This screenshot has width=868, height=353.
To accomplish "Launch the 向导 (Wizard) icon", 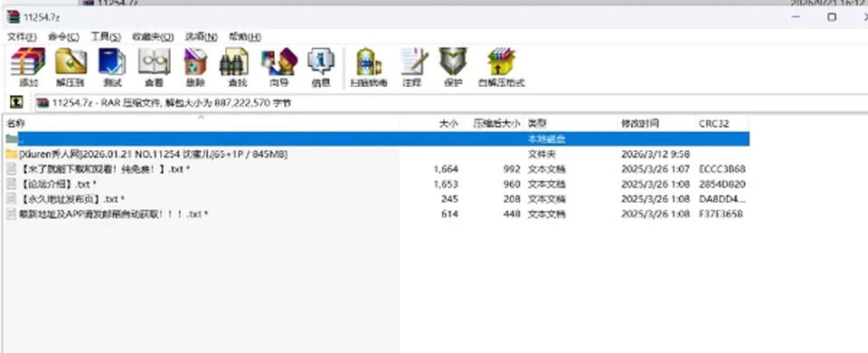I will pos(279,67).
